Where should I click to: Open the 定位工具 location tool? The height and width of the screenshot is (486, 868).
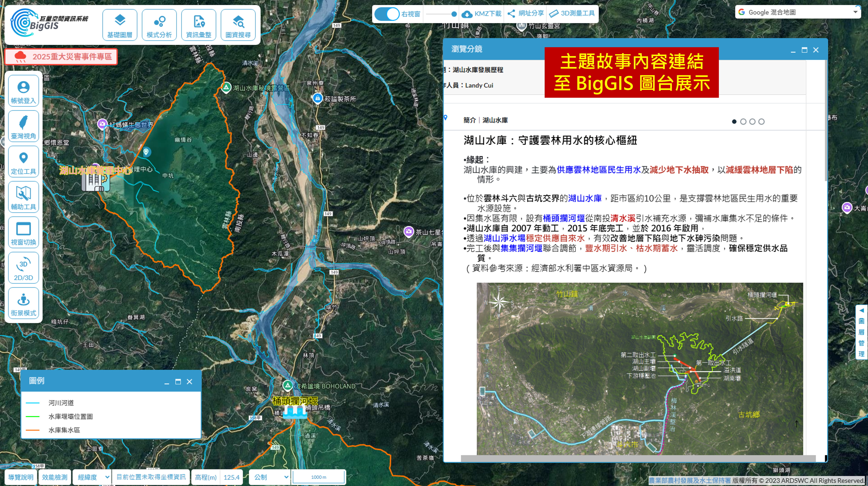coord(23,162)
